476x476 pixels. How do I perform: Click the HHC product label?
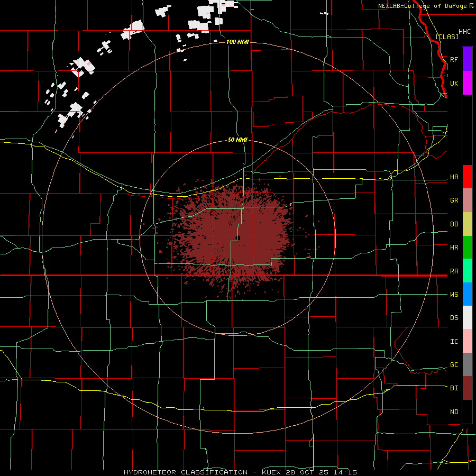pos(464,32)
